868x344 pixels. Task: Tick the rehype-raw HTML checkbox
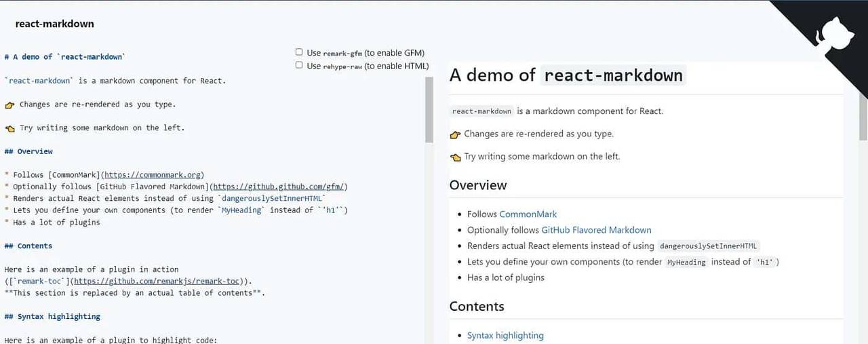299,66
